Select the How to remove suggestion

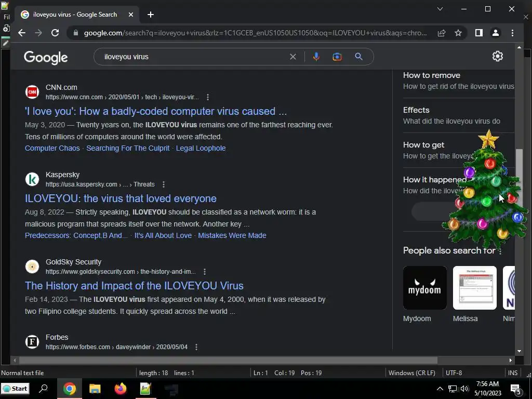459,81
